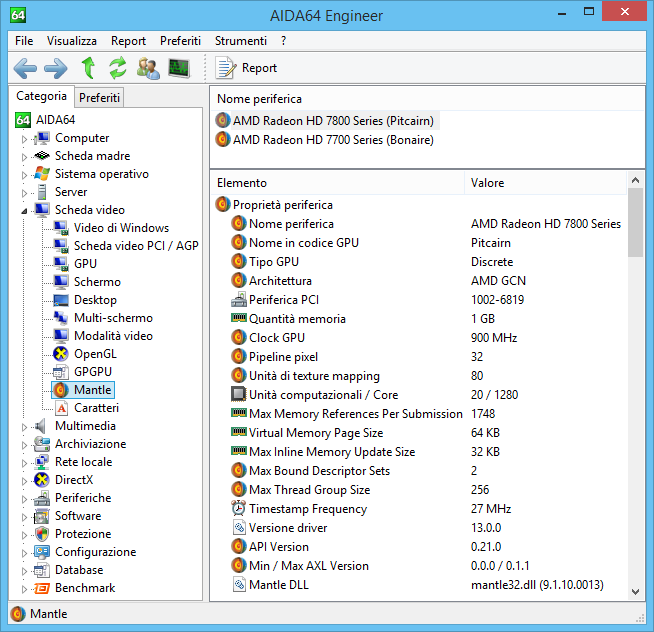Image resolution: width=654 pixels, height=632 pixels.
Task: Expand the Sistema operativo tree node
Action: (x=24, y=175)
